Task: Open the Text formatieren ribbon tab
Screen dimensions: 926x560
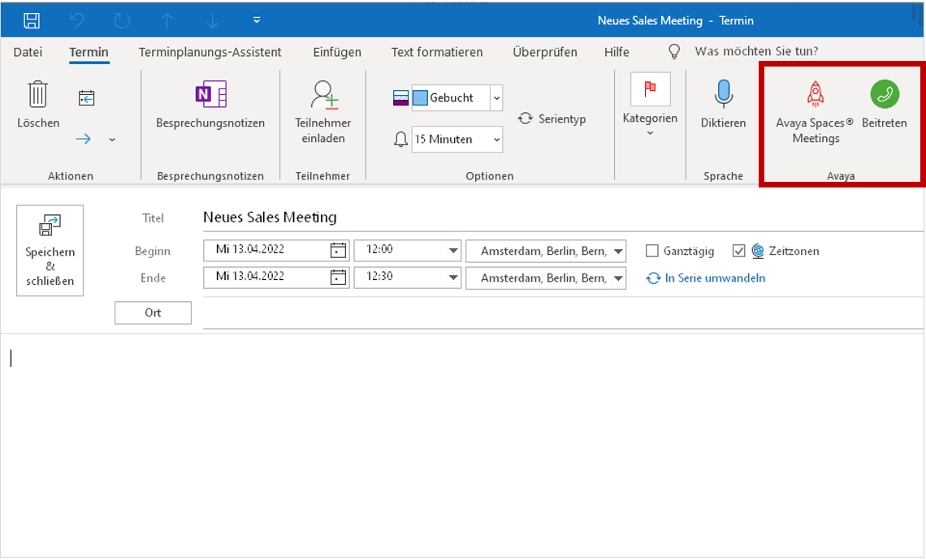Action: pyautogui.click(x=437, y=51)
